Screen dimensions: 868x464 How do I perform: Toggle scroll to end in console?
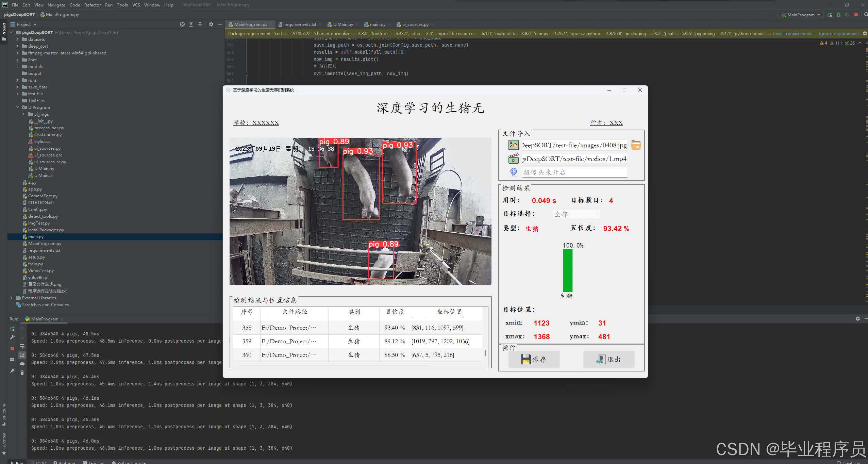pyautogui.click(x=22, y=355)
